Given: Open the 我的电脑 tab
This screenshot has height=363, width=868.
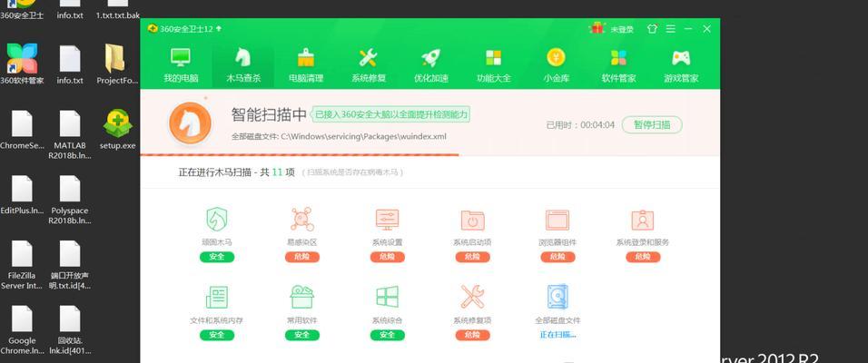Looking at the screenshot, I should click(x=181, y=65).
